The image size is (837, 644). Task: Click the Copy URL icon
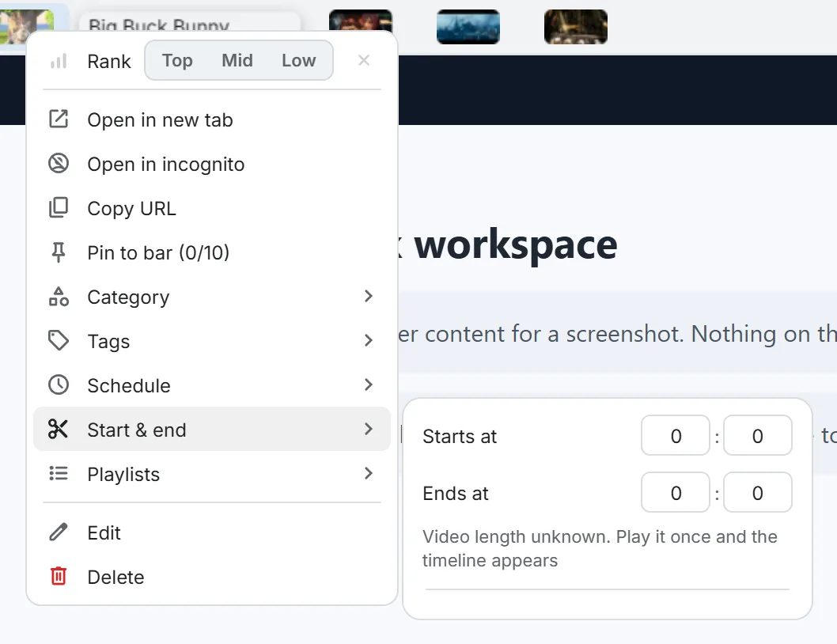(59, 208)
